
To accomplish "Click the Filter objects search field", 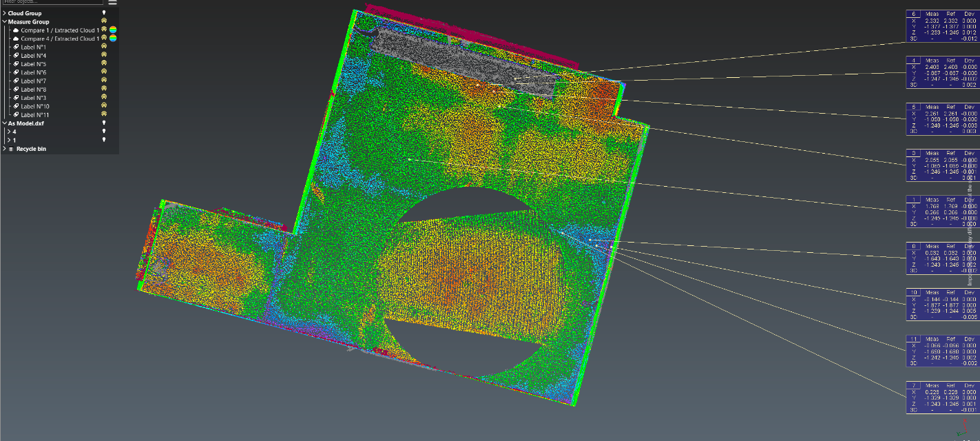I will (52, 3).
